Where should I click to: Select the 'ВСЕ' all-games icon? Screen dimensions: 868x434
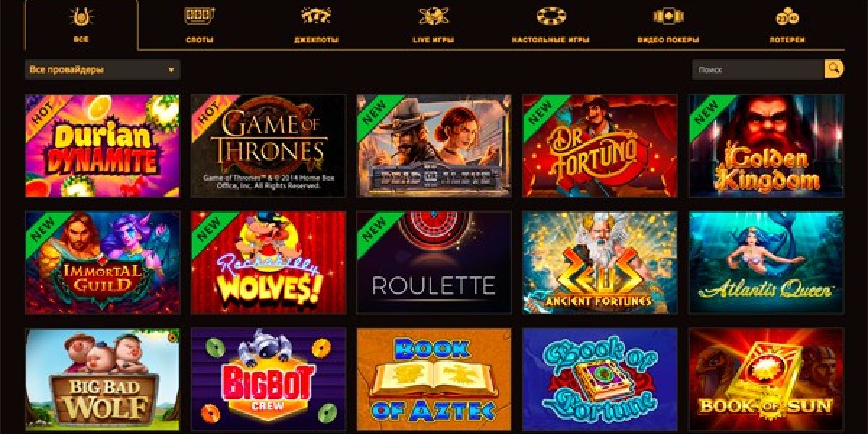click(81, 16)
